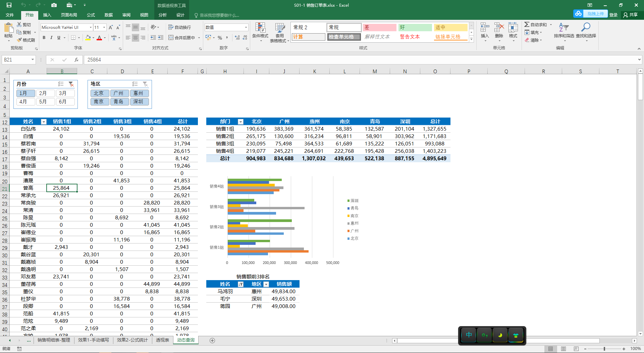Toggle Italic formatting
The image size is (644, 353).
(51, 38)
